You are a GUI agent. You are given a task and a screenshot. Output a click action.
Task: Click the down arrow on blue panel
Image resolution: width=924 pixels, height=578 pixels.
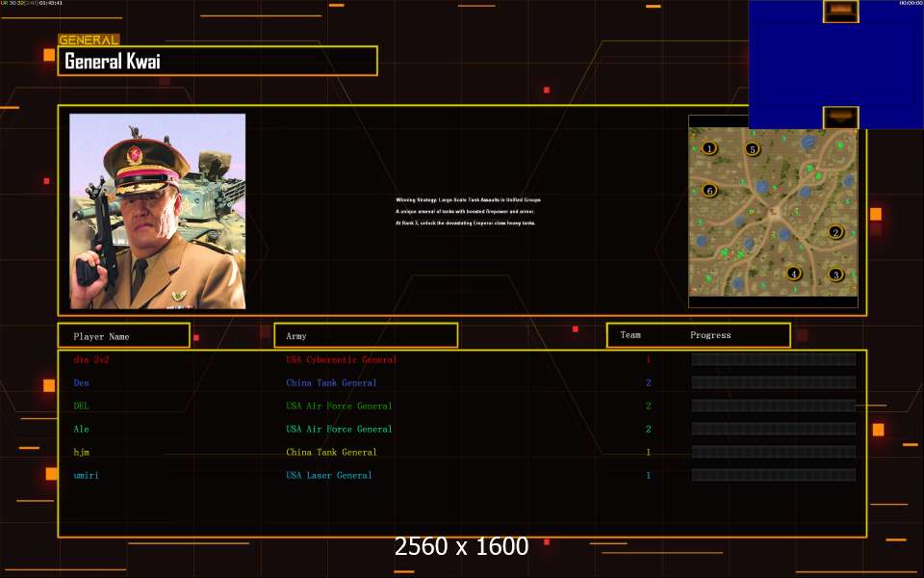(x=840, y=118)
